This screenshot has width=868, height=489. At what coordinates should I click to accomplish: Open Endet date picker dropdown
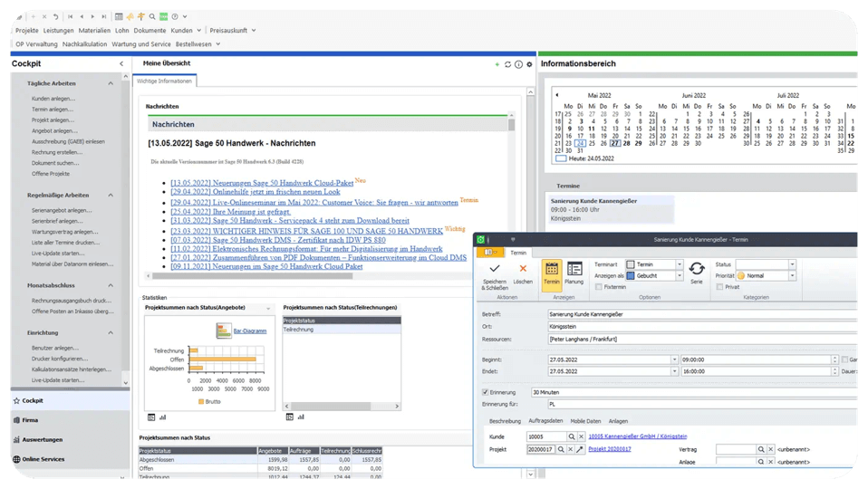click(x=674, y=371)
